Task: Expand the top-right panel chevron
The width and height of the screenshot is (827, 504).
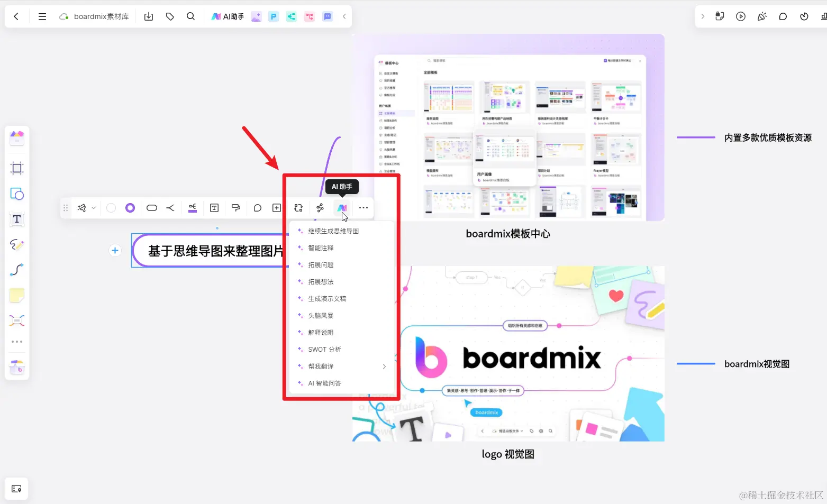Action: 703,16
